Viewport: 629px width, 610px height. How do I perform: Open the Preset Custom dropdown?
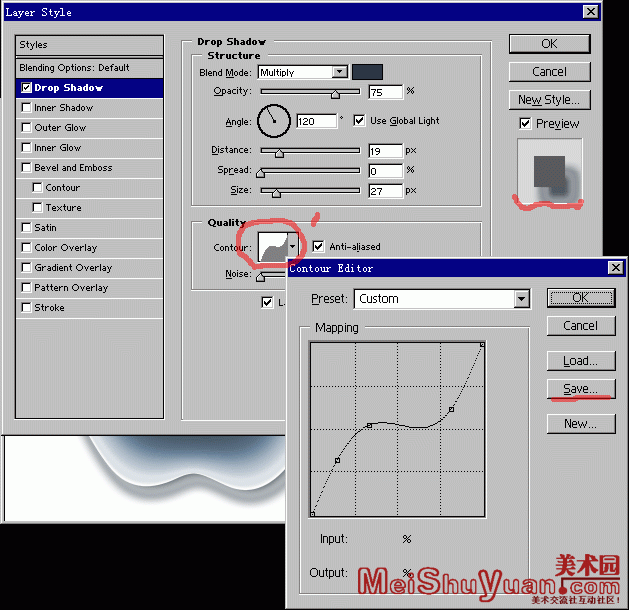[x=521, y=299]
